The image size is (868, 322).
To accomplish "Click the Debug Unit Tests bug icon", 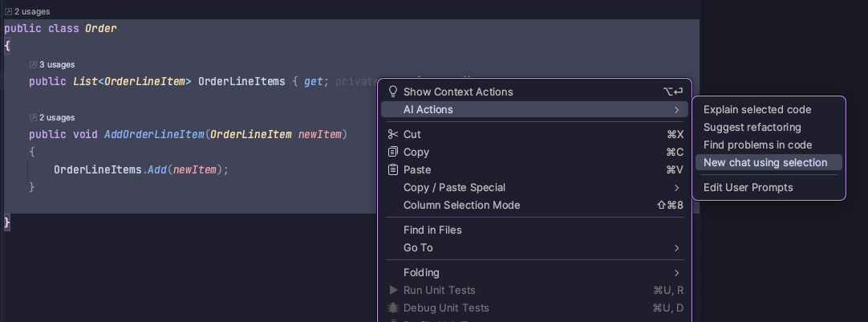I will point(393,308).
